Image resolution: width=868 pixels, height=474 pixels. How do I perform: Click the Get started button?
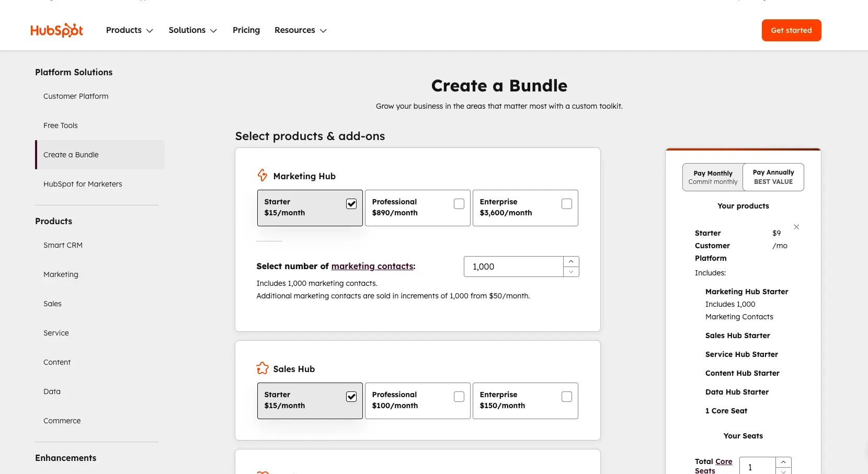click(x=791, y=30)
